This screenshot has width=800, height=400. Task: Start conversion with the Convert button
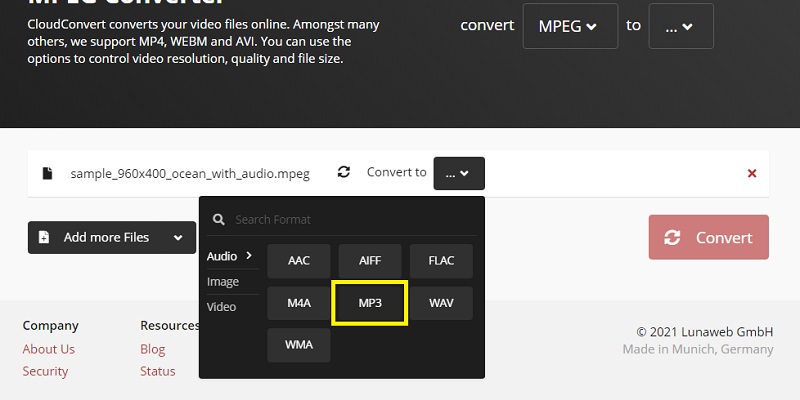pos(709,237)
